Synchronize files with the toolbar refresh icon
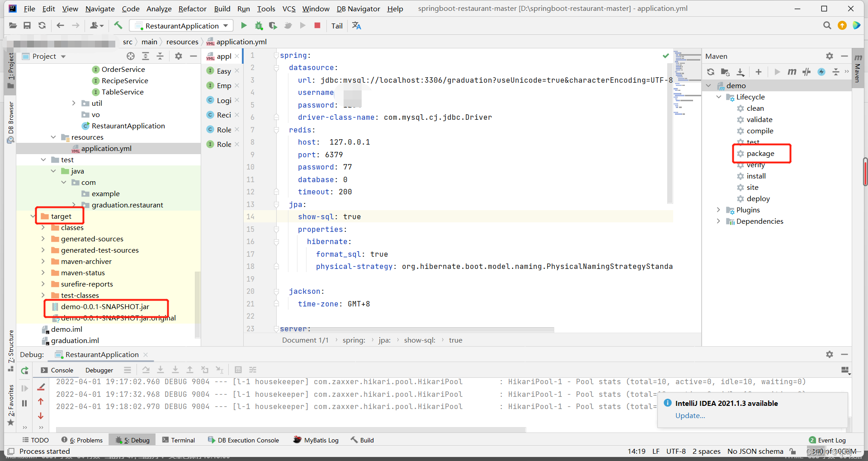This screenshot has width=868, height=461. pyautogui.click(x=42, y=26)
